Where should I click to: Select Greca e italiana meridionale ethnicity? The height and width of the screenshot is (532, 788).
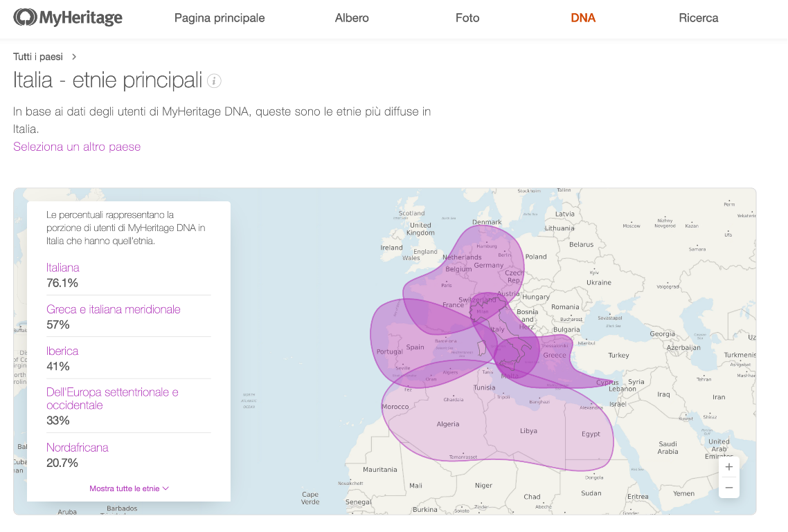(113, 309)
